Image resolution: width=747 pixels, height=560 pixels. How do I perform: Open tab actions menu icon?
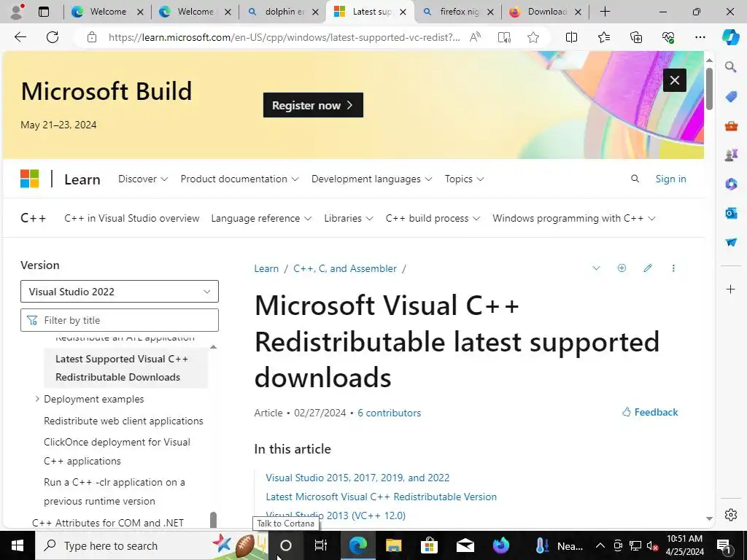(x=43, y=12)
